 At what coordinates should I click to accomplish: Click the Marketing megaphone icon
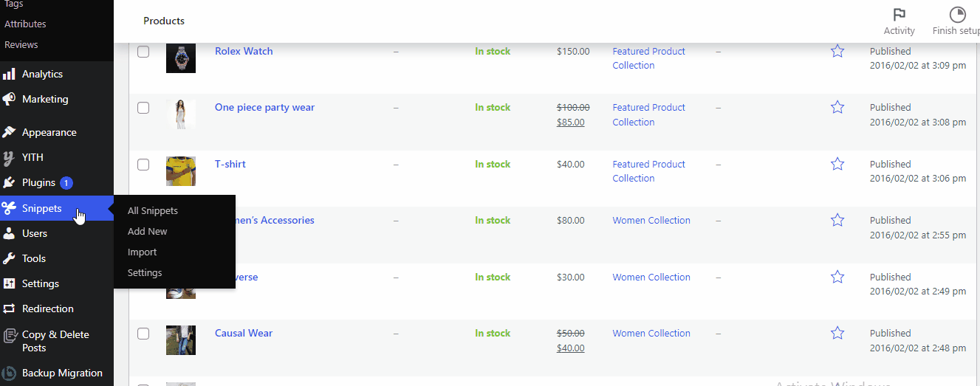point(9,99)
